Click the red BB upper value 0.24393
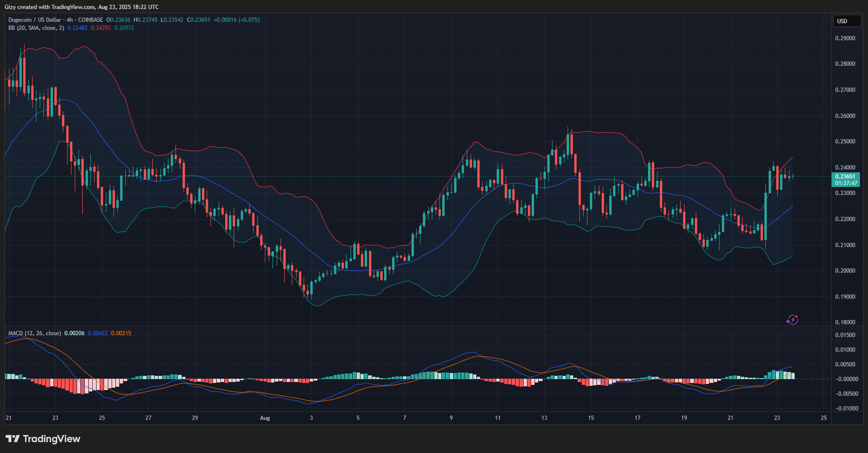The image size is (868, 453). click(x=101, y=28)
